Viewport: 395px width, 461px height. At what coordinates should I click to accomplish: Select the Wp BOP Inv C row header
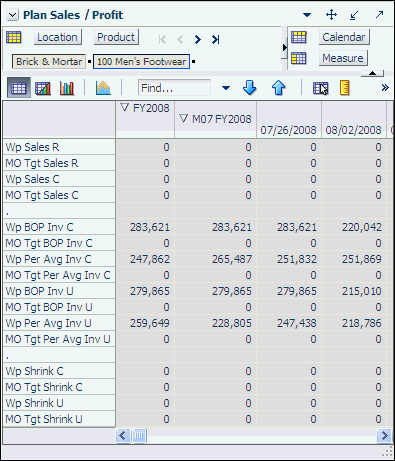[59, 227]
